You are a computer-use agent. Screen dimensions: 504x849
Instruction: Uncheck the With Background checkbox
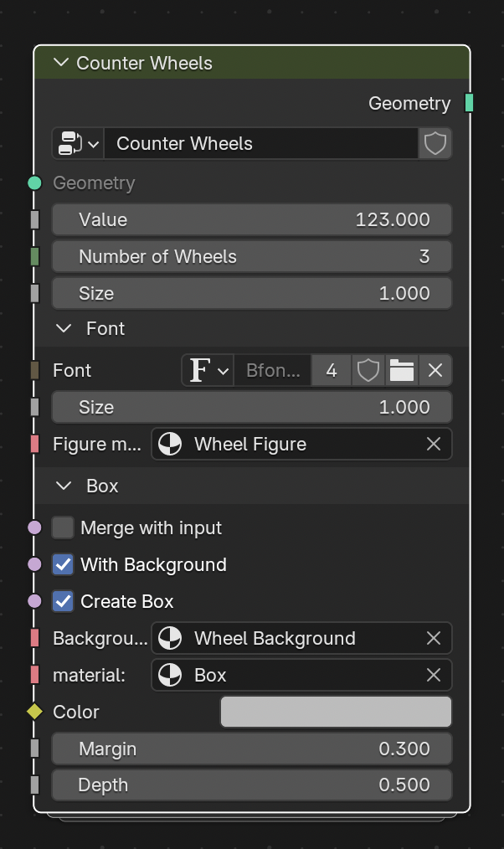point(63,564)
